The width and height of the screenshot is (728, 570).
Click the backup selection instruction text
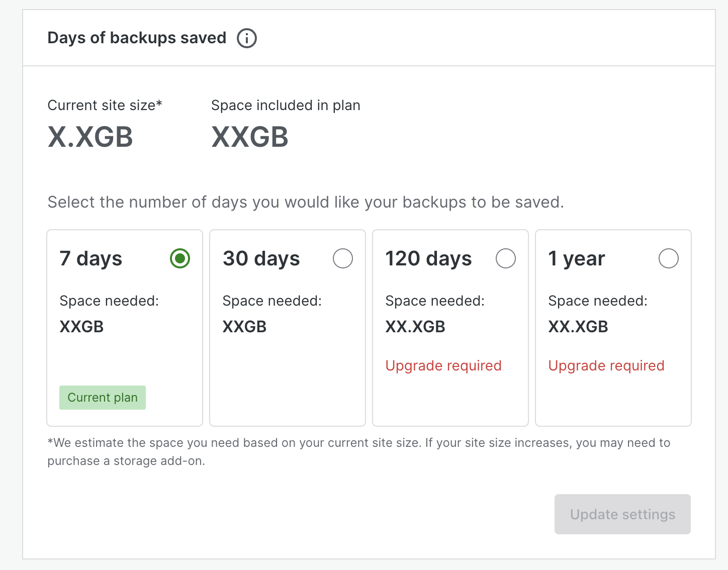point(306,202)
